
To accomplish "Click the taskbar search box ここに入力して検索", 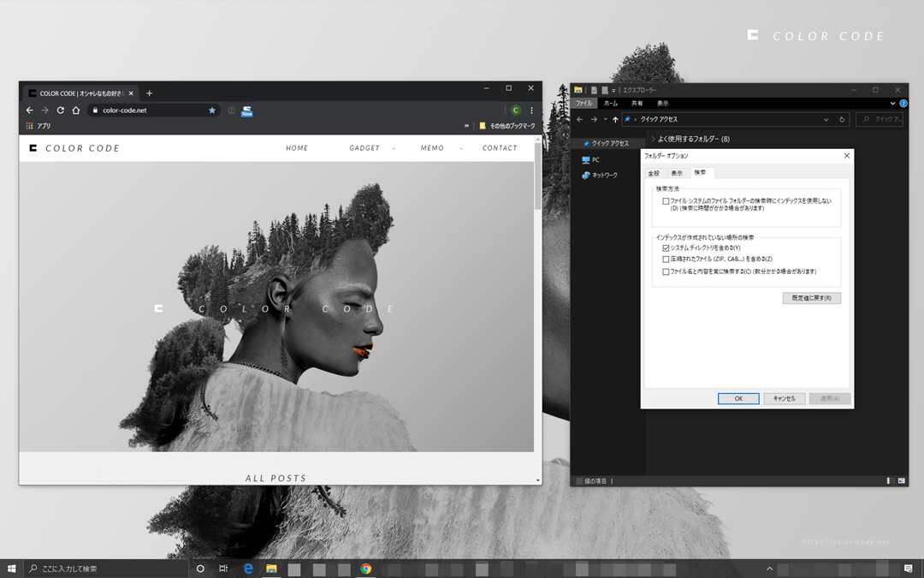I will [106, 569].
